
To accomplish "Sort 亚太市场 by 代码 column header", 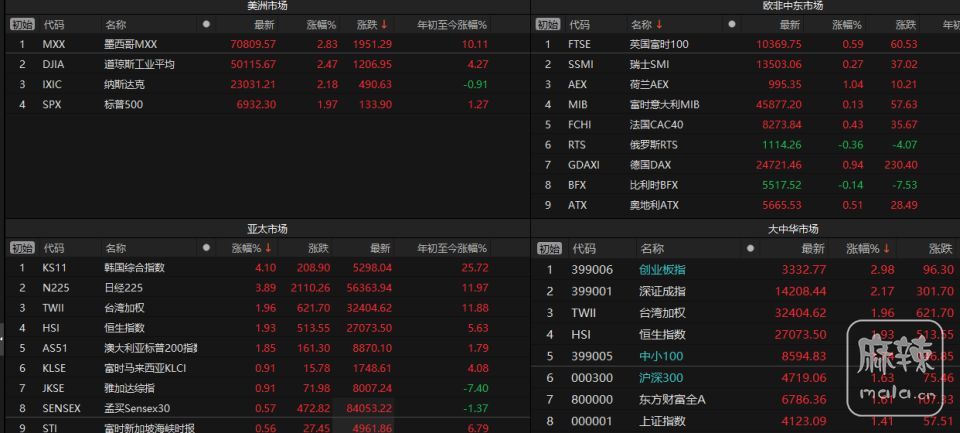I will tap(53, 247).
